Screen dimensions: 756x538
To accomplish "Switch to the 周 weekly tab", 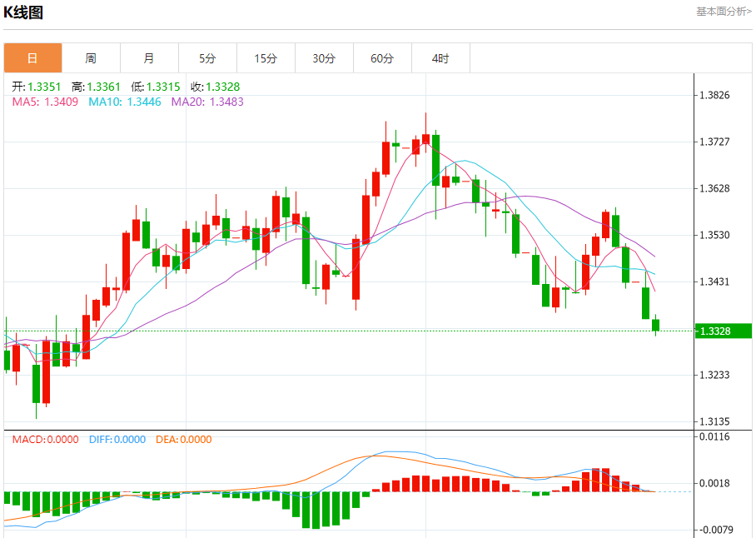I will click(91, 58).
